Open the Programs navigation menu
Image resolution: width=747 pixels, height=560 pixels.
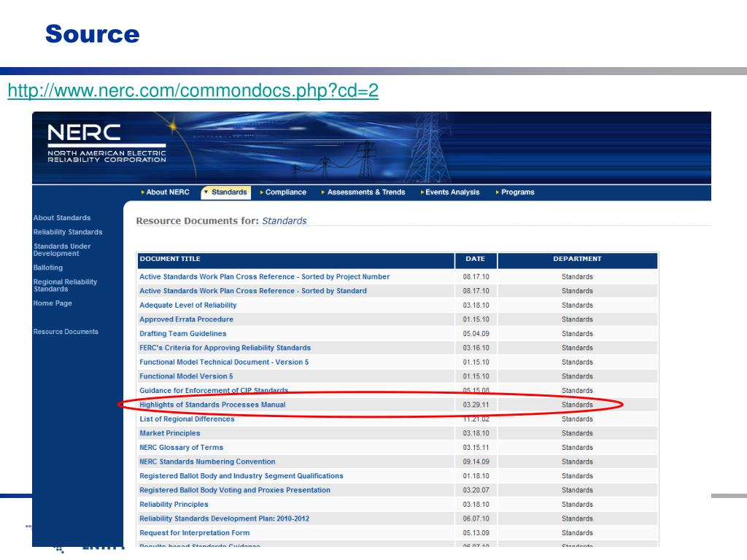click(517, 192)
